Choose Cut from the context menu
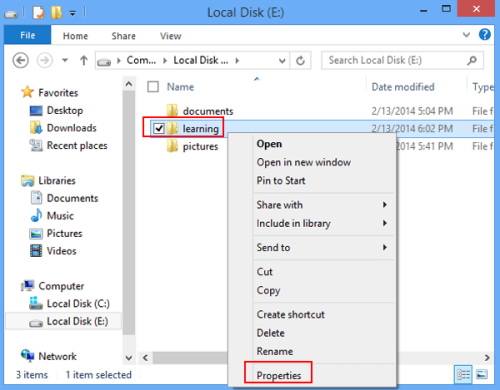The width and height of the screenshot is (500, 390). [x=264, y=272]
